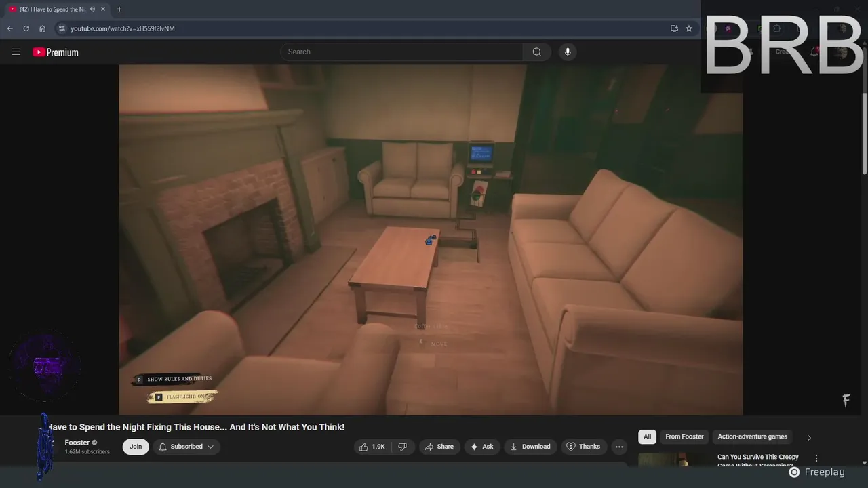Open the video title text
The image size is (868, 488).
pyautogui.click(x=196, y=427)
